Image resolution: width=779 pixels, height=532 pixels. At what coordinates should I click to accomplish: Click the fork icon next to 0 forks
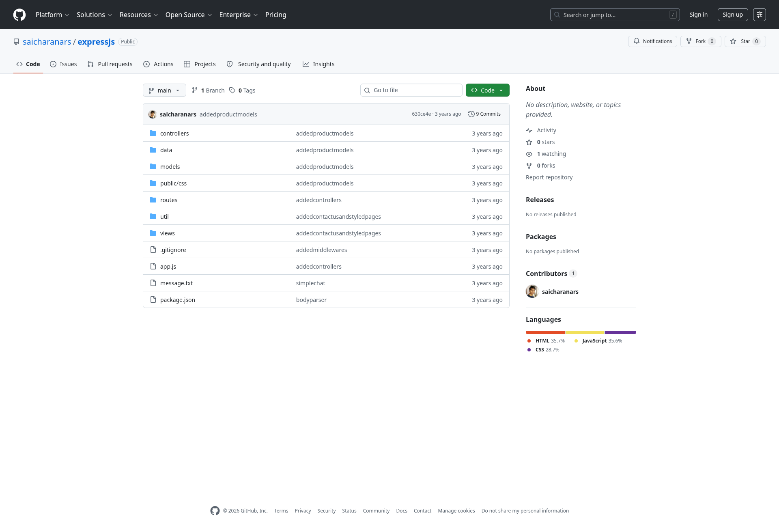(x=529, y=166)
